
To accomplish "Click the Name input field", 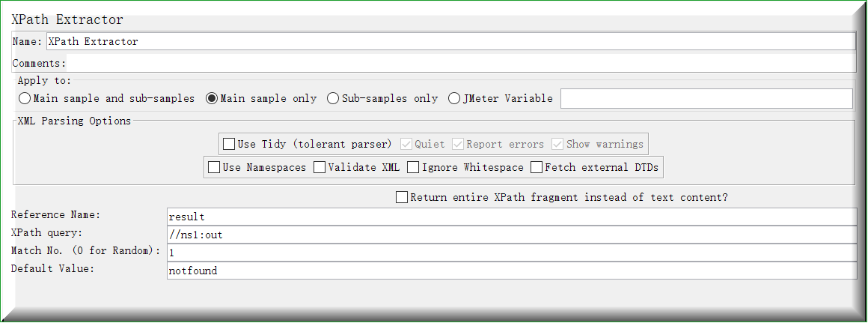I will [x=450, y=41].
